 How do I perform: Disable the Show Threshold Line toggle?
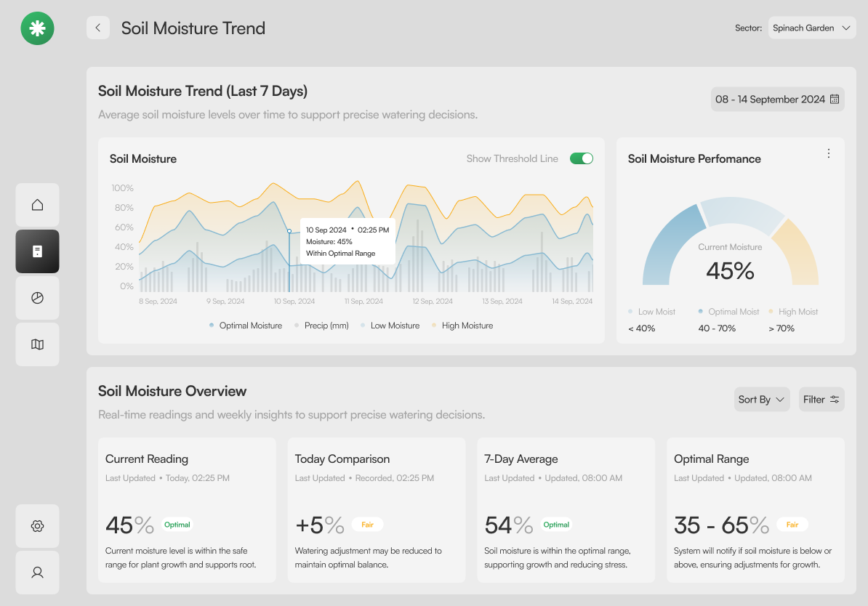[x=582, y=158]
